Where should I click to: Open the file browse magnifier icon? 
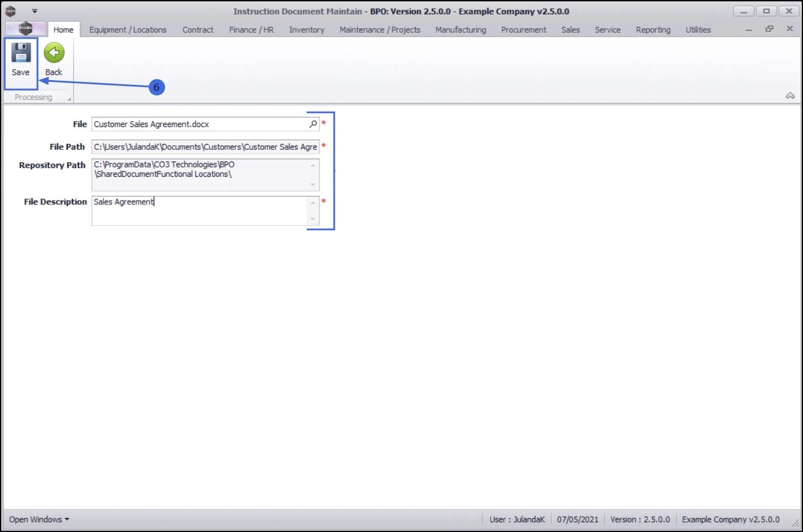[x=313, y=124]
